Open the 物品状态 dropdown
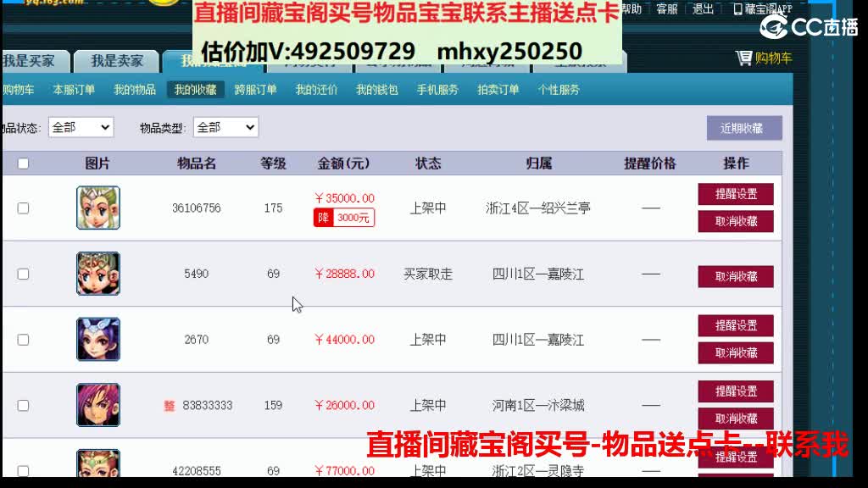 point(81,126)
